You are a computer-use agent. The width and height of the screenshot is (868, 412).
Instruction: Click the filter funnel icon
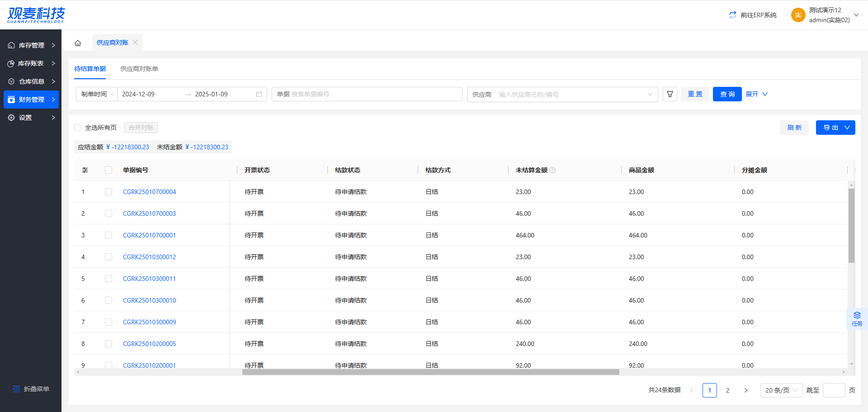pos(670,94)
